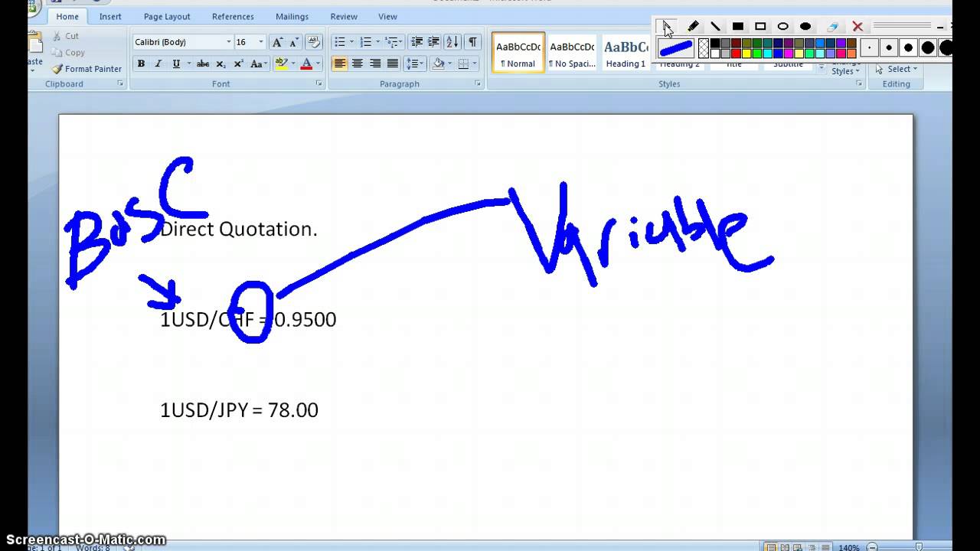Image resolution: width=980 pixels, height=551 pixels.
Task: Apply the No Spacing style
Action: click(x=572, y=53)
